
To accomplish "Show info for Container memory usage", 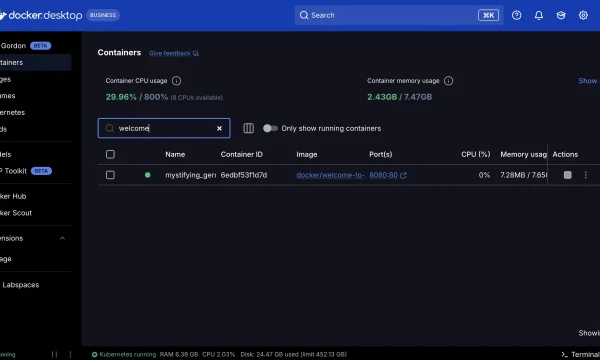I will (448, 81).
